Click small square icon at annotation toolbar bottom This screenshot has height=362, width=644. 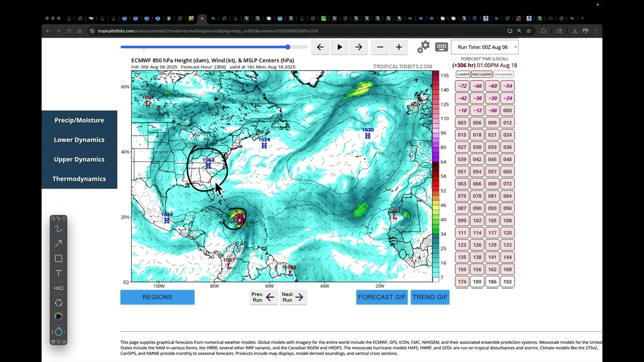58,342
